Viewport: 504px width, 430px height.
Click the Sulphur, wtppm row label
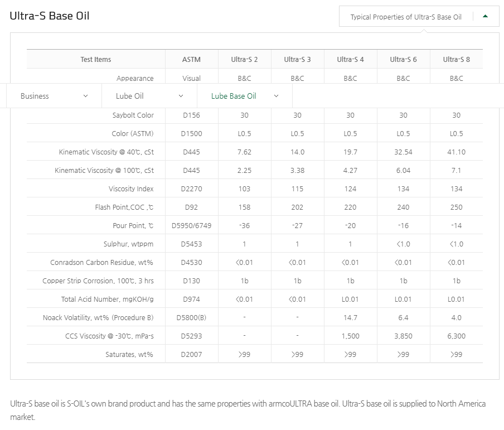[129, 244]
